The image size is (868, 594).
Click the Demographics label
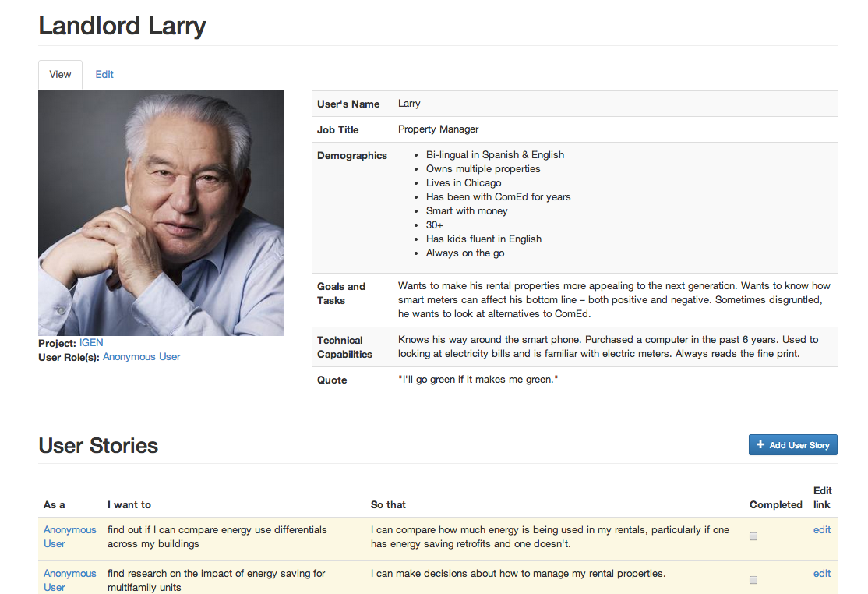[352, 156]
